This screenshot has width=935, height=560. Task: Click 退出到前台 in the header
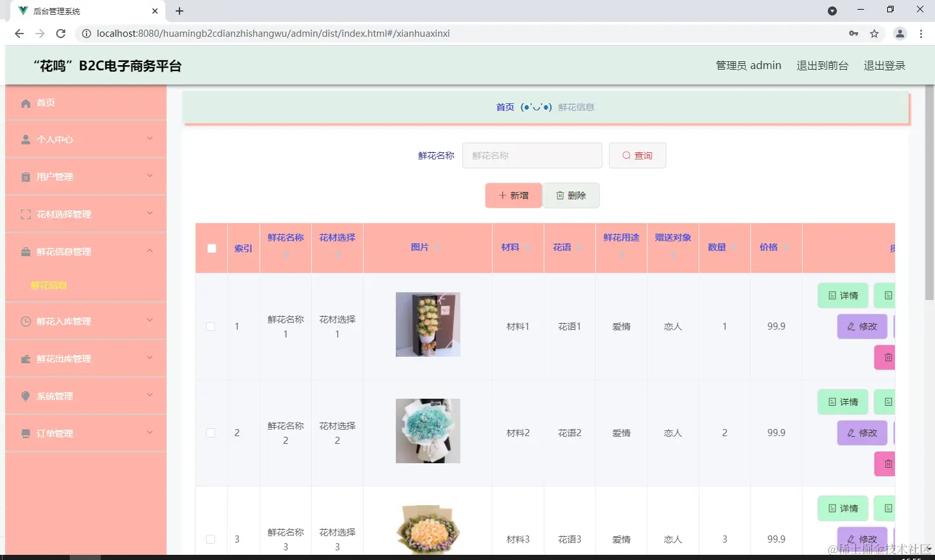pyautogui.click(x=823, y=65)
